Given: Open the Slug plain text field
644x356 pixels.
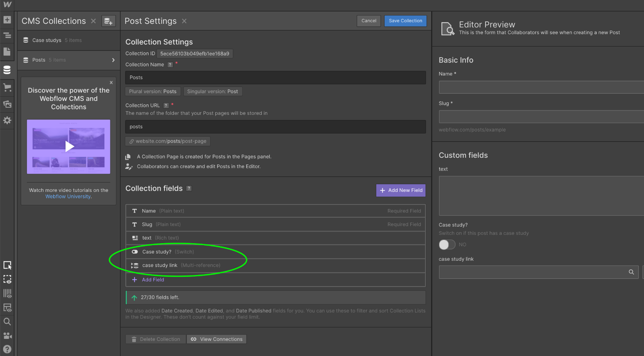Looking at the screenshot, I should click(276, 224).
